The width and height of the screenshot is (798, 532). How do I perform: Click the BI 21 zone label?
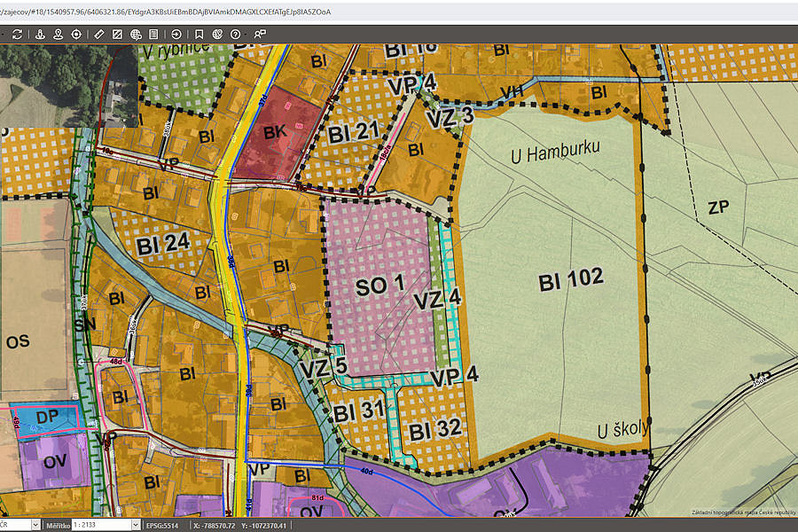(x=353, y=133)
